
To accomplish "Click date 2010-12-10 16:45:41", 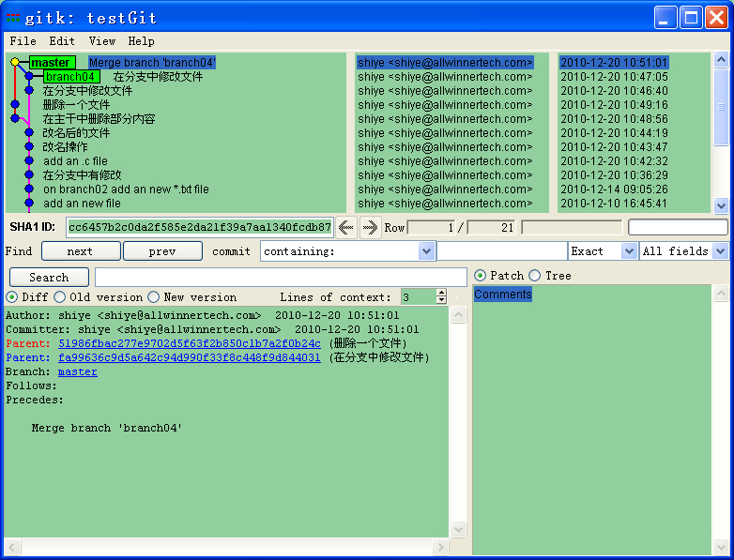I will tap(614, 204).
